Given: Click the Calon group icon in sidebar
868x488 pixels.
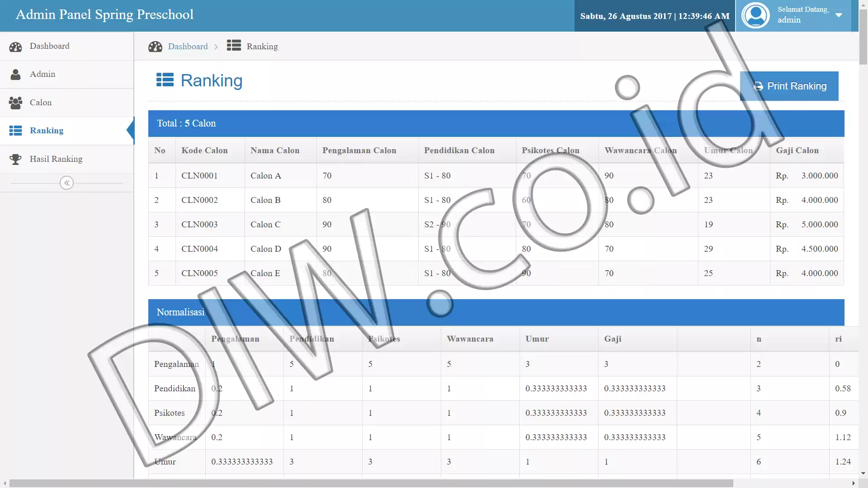Looking at the screenshot, I should 15,103.
